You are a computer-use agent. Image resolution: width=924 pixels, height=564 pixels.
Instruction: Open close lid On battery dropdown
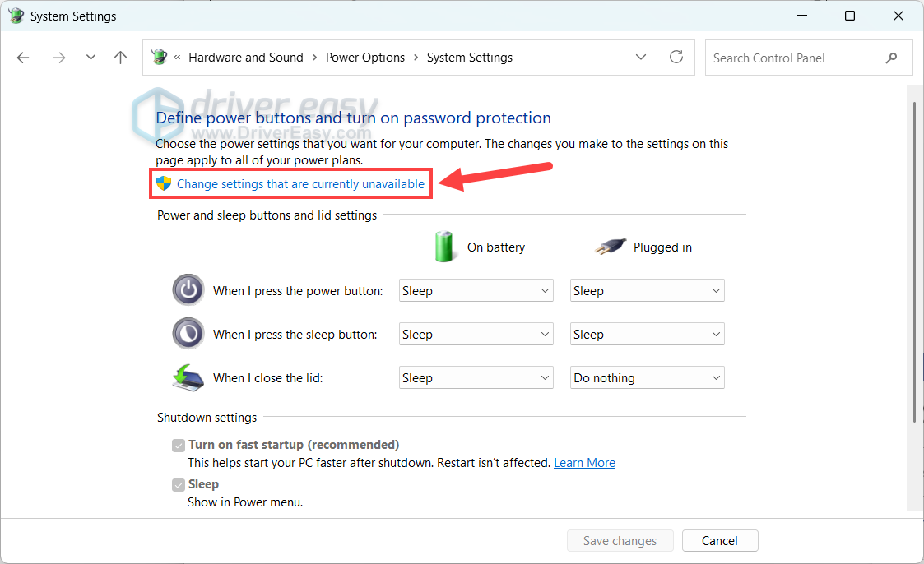pyautogui.click(x=476, y=378)
